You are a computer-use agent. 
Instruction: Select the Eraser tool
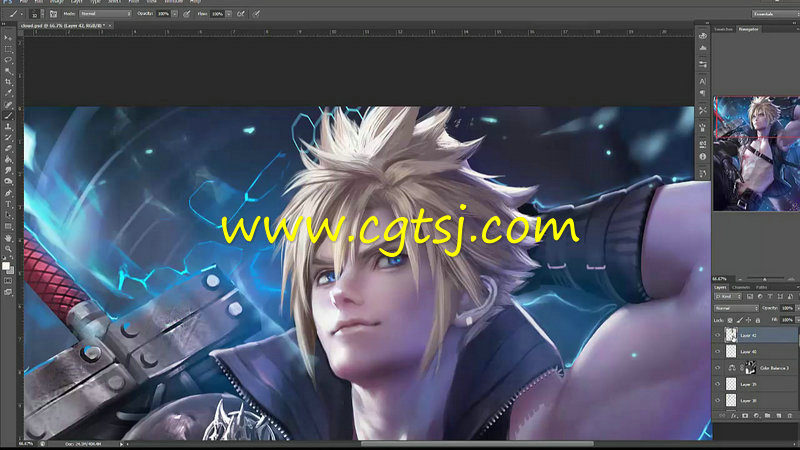pos(8,148)
